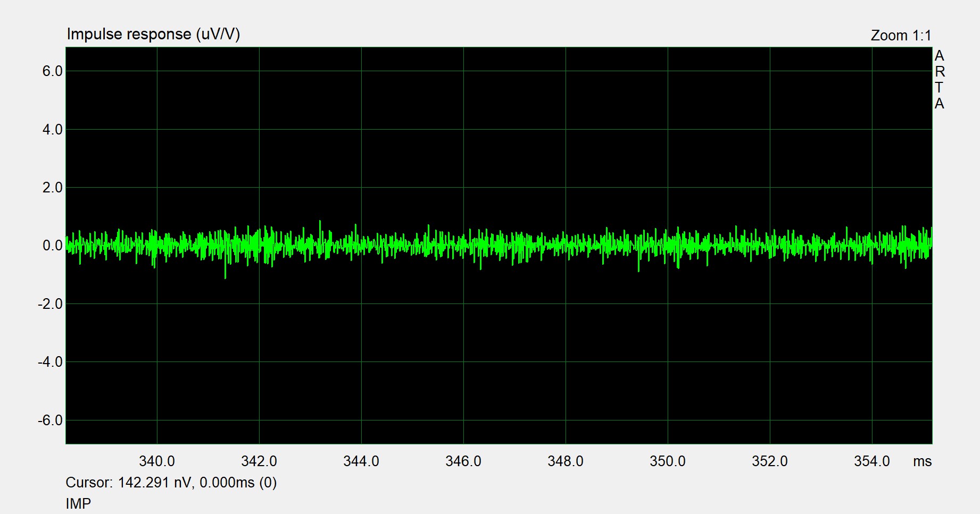
Task: Click the 2.0 y-axis label
Action: [x=52, y=188]
